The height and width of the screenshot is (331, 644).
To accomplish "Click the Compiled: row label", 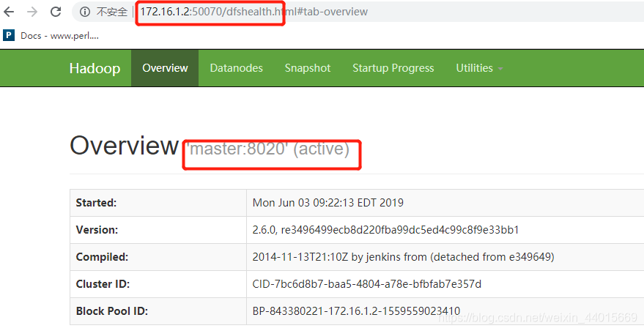I will coord(102,257).
